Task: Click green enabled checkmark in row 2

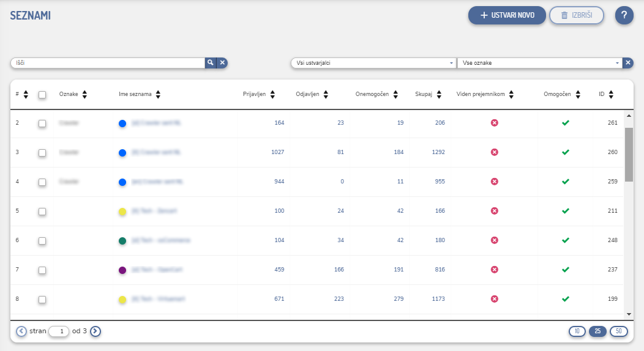Action: pyautogui.click(x=565, y=123)
